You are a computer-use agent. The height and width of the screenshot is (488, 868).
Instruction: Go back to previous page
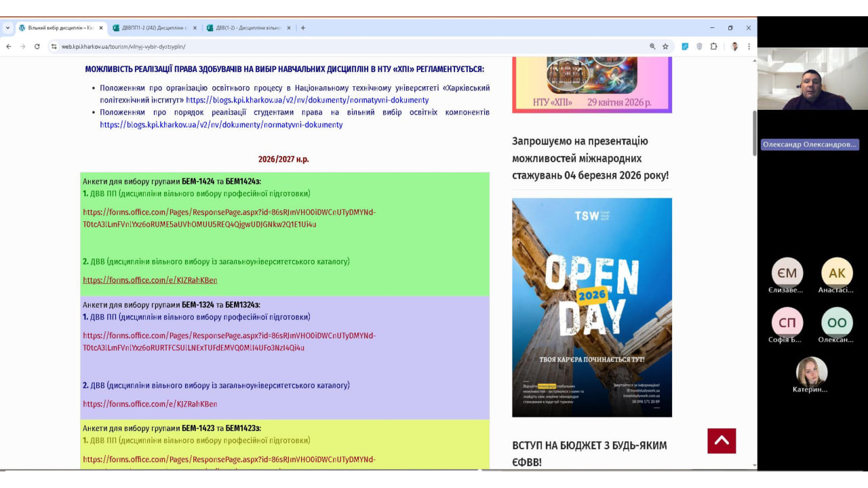point(9,46)
